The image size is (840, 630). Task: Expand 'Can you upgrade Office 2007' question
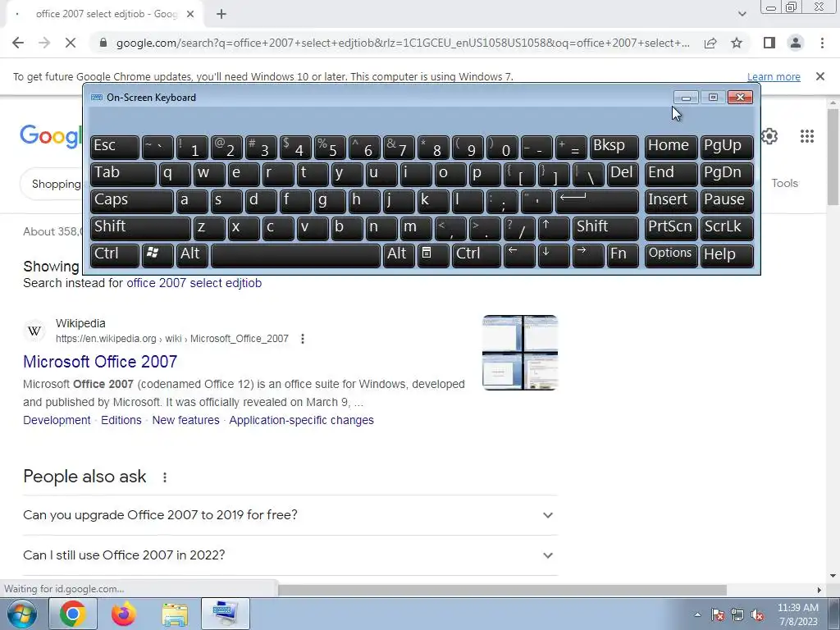click(290, 515)
